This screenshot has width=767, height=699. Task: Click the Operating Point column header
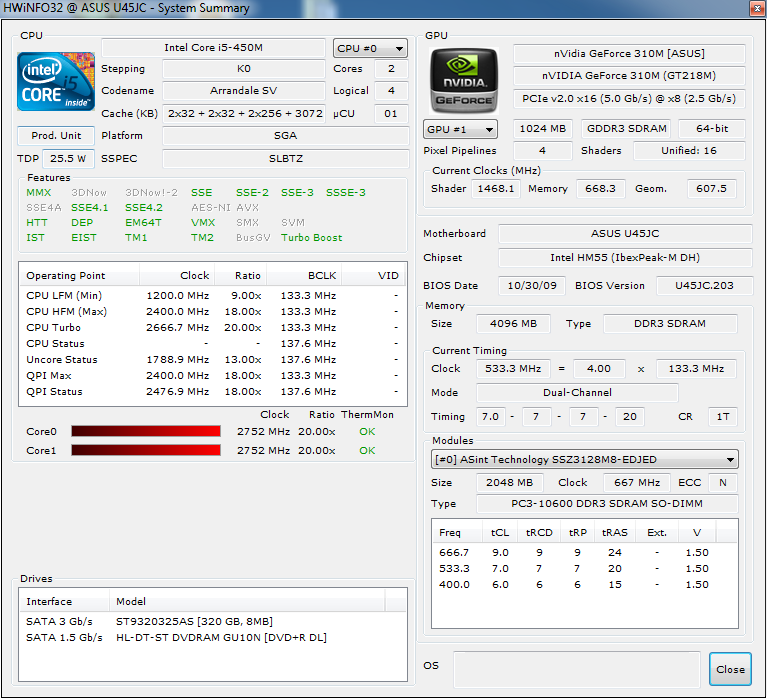(x=79, y=275)
